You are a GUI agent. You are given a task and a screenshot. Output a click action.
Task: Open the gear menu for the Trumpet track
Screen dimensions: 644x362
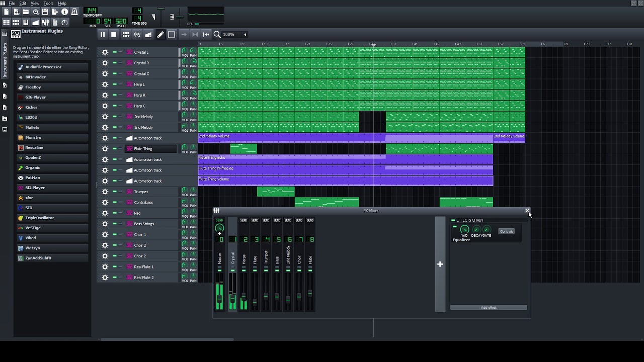[105, 192]
